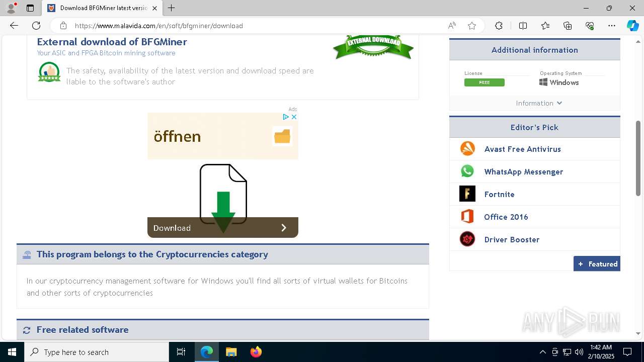Click Cryptocurrencies category heading
This screenshot has height=362, width=644.
[x=152, y=254]
